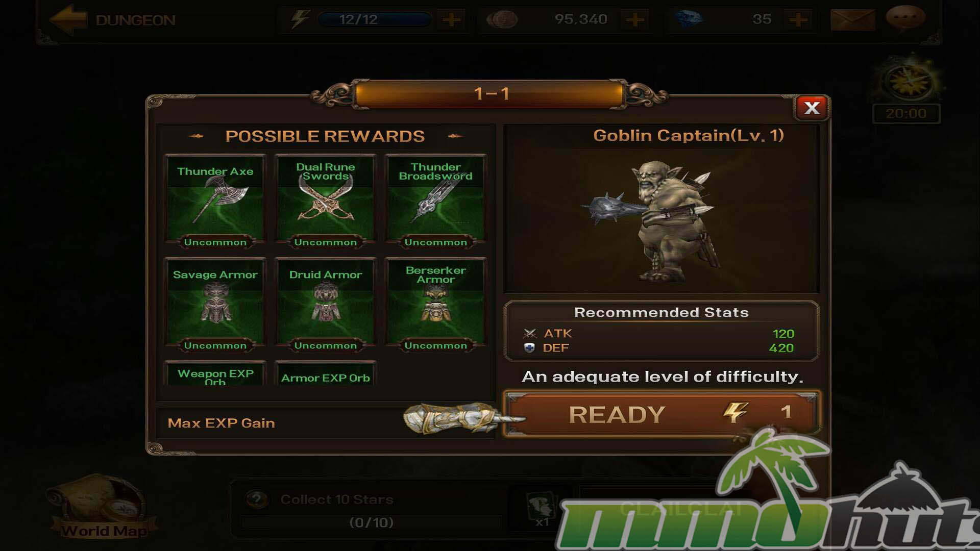Add more energy with plus icon
Image resolution: width=980 pixels, height=551 pixels.
(451, 20)
